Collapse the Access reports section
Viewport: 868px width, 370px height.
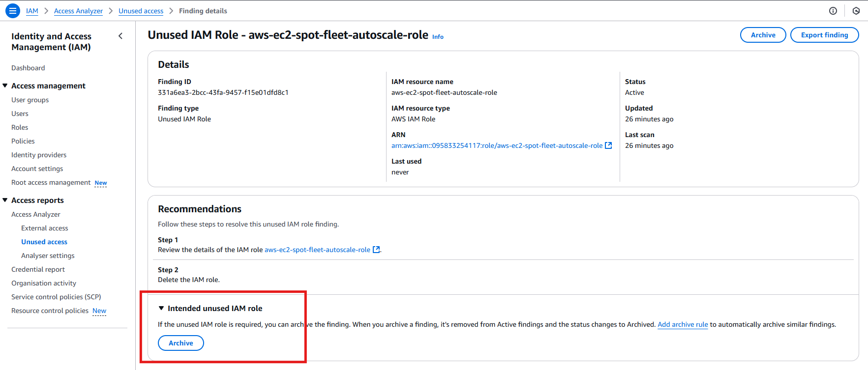pos(5,200)
